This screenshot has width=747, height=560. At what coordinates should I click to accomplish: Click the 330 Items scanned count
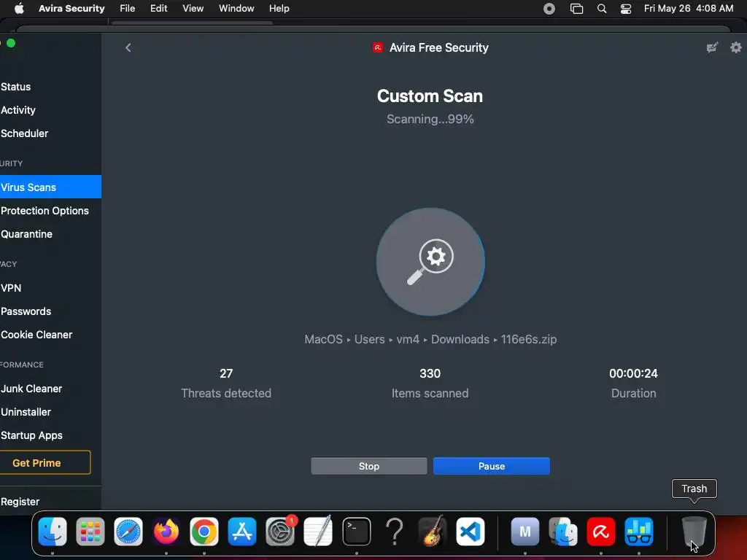pos(430,373)
